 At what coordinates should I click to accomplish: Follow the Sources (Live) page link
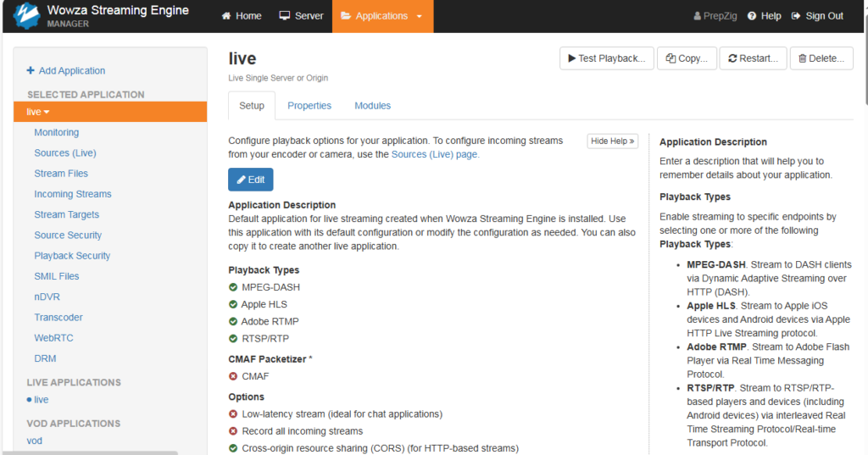click(435, 154)
